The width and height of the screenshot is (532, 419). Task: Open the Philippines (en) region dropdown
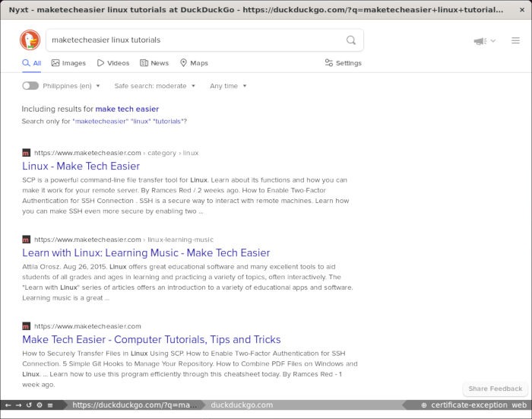(x=71, y=86)
